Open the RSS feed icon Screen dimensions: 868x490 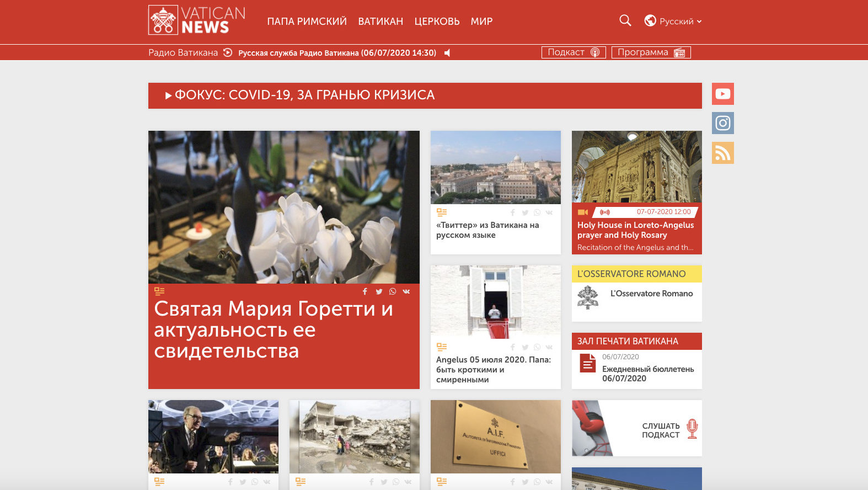pyautogui.click(x=722, y=153)
